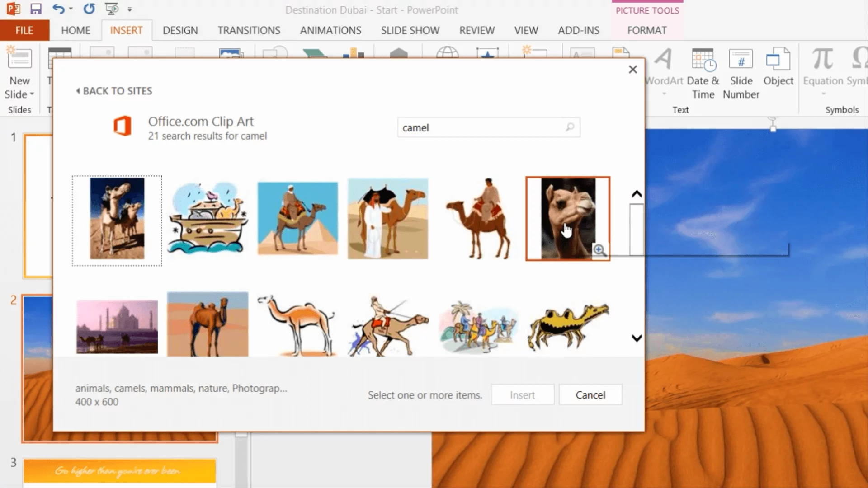Click the scroll down chevron in clip art results
868x488 pixels.
coord(637,338)
